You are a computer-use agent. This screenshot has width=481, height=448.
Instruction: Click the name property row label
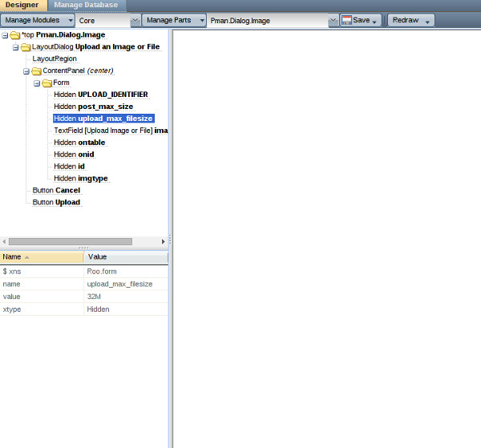pyautogui.click(x=11, y=284)
